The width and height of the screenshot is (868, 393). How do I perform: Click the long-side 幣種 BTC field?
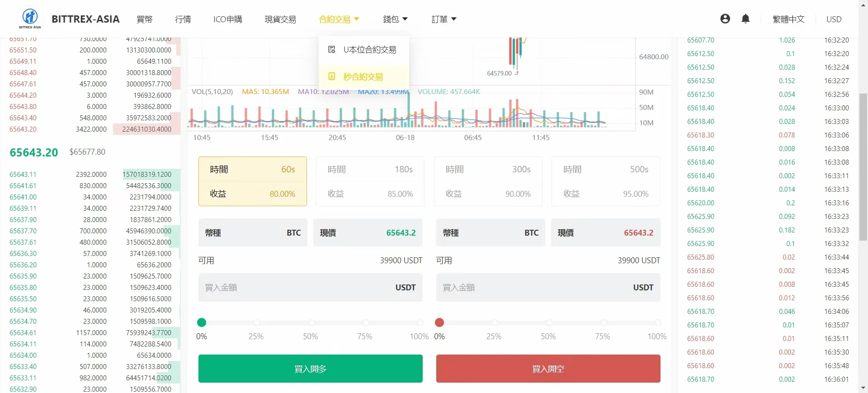pyautogui.click(x=253, y=232)
